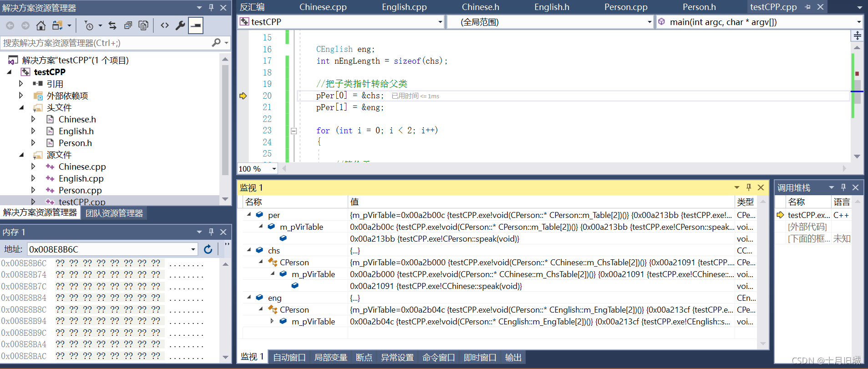Click the pending changes filter clock icon
The image size is (868, 369).
89,25
